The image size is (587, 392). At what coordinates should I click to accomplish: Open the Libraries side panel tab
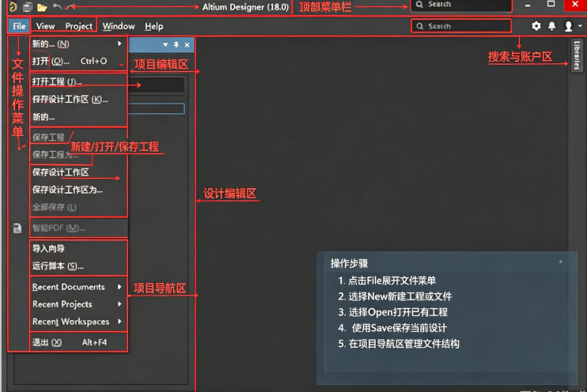coord(577,55)
